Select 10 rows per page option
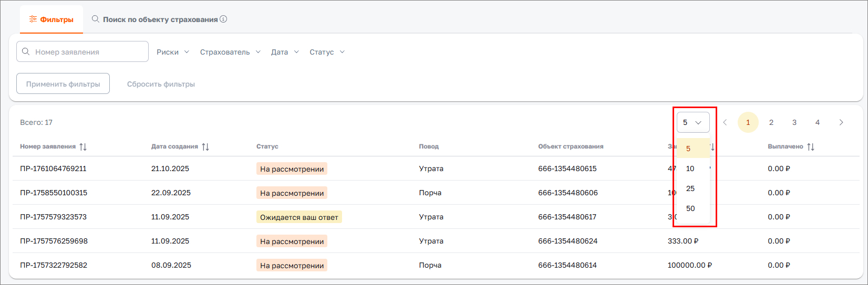 coord(690,168)
